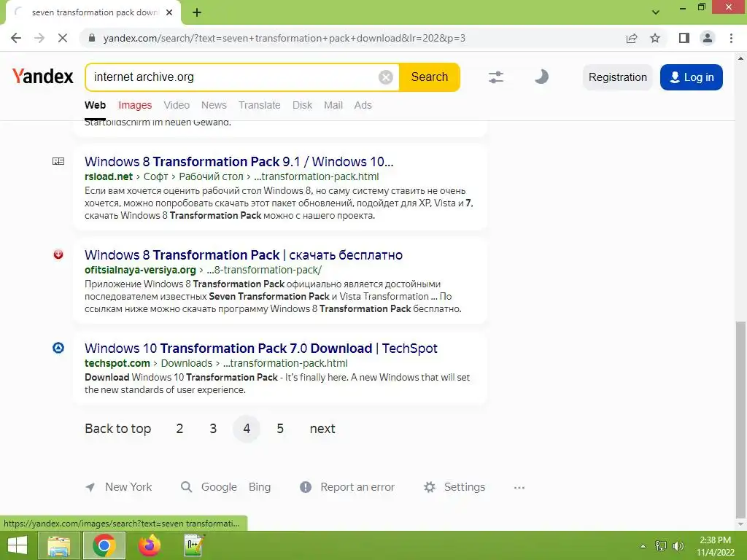
Task: Click the page vertical scrollbar thumb
Action: point(740,419)
